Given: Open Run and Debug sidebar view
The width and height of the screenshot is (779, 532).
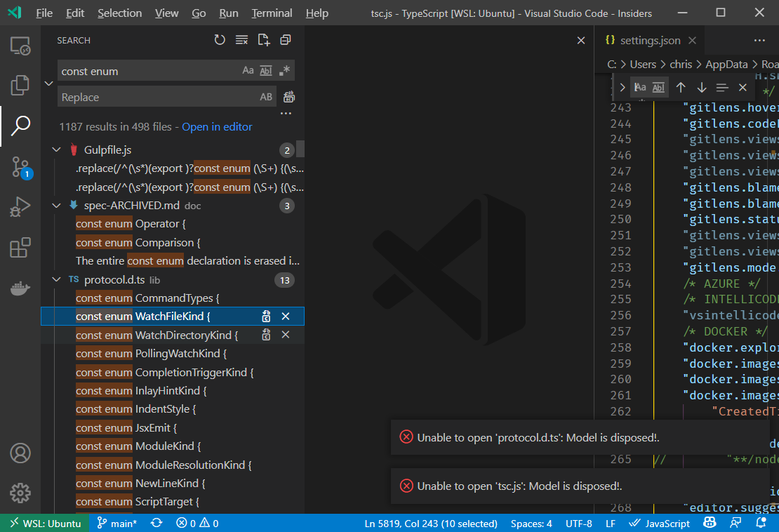Looking at the screenshot, I should pyautogui.click(x=20, y=206).
